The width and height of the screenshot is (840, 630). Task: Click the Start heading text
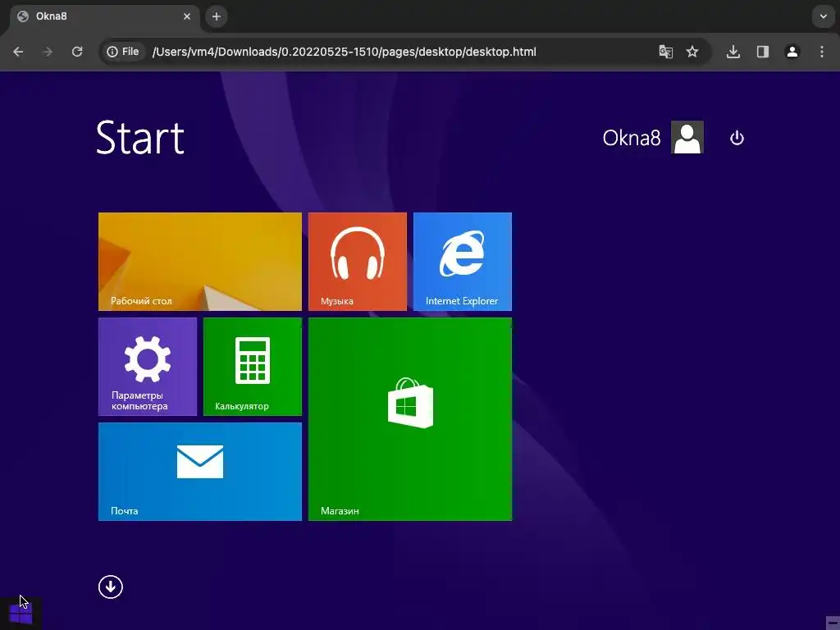tap(140, 138)
